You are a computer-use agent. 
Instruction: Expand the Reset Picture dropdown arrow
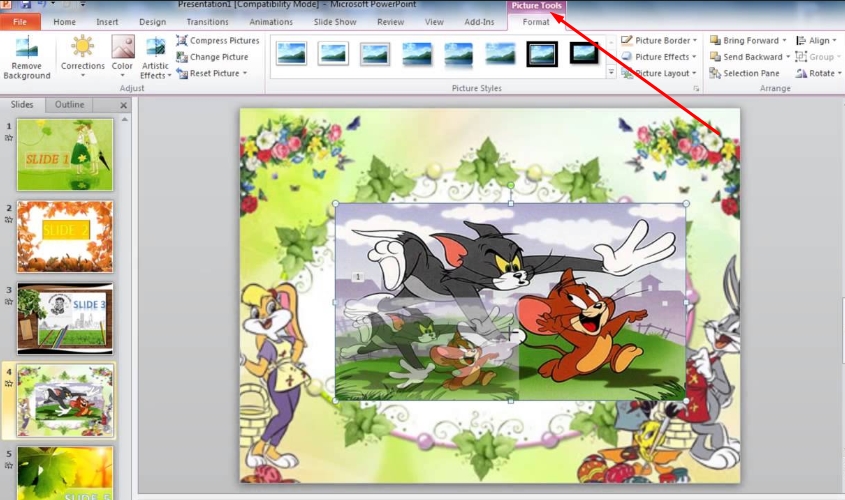coord(245,73)
